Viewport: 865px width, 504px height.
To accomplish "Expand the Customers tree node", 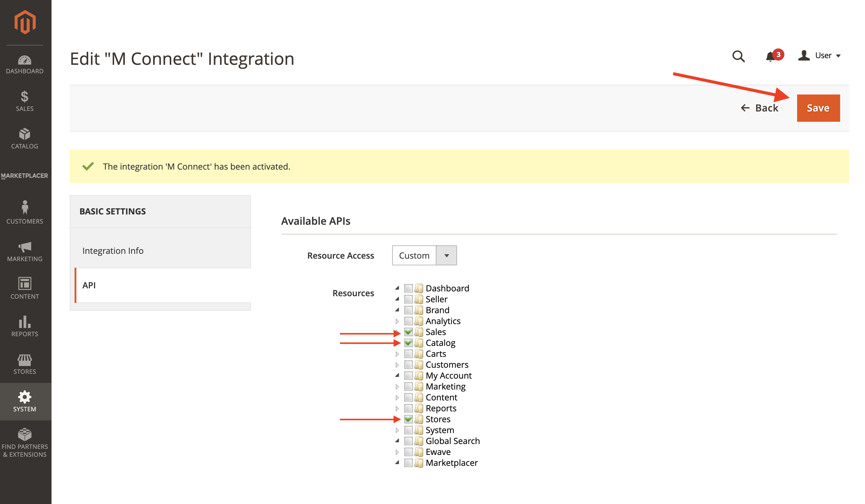I will point(397,365).
